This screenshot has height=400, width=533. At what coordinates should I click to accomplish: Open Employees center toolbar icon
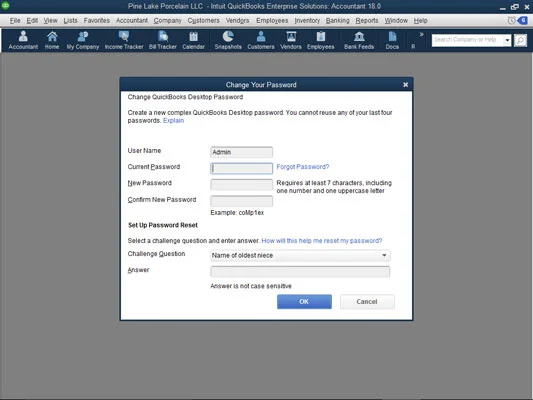click(321, 40)
